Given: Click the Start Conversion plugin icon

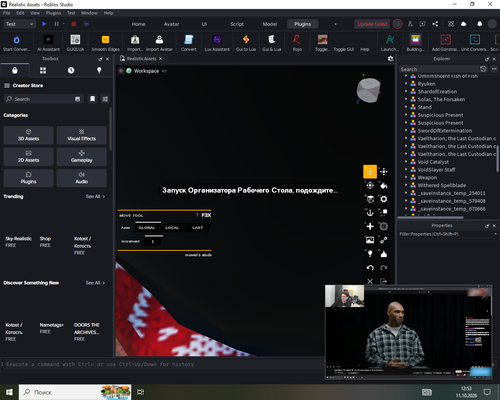Looking at the screenshot, I should click(x=16, y=40).
